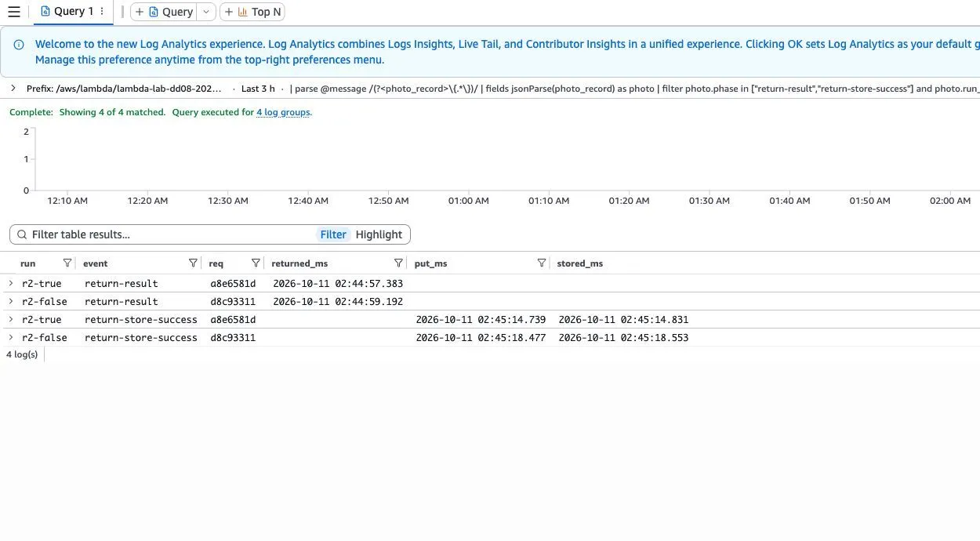
Task: Switch to Filter mode
Action: [x=333, y=234]
